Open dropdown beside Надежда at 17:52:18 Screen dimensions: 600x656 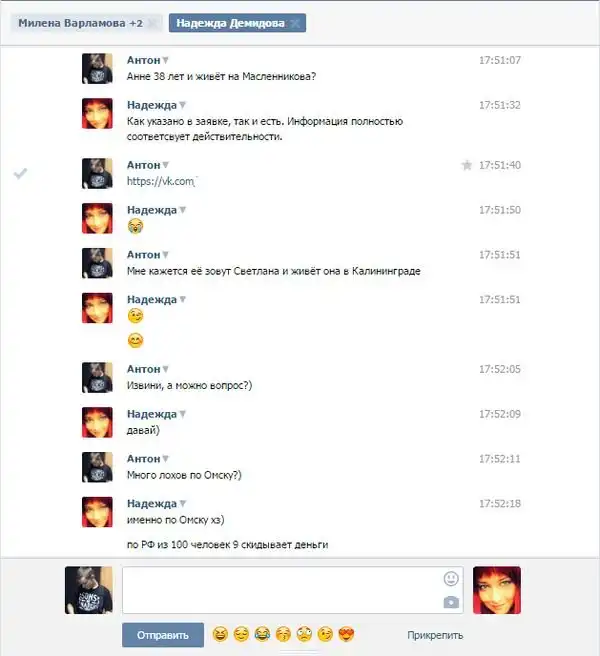pos(182,503)
